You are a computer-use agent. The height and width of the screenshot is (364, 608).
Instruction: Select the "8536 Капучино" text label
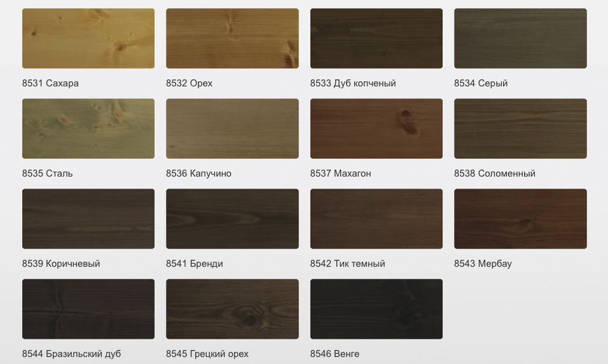coord(198,173)
